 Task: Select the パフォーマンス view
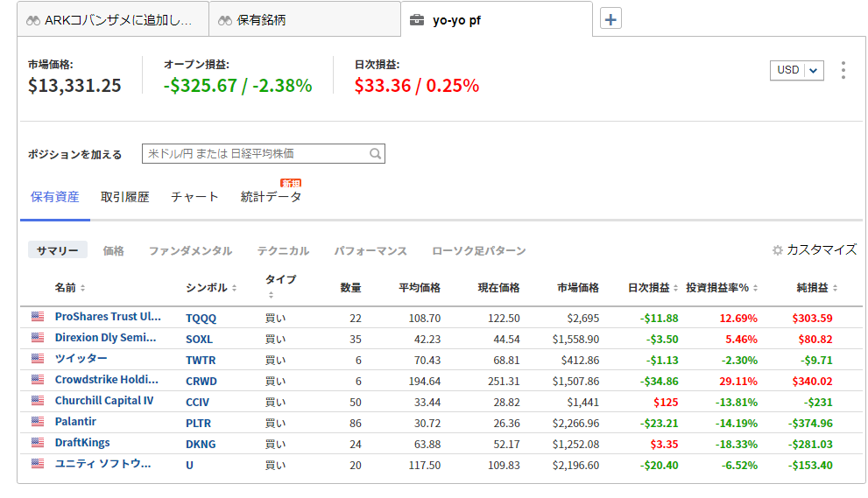point(370,250)
